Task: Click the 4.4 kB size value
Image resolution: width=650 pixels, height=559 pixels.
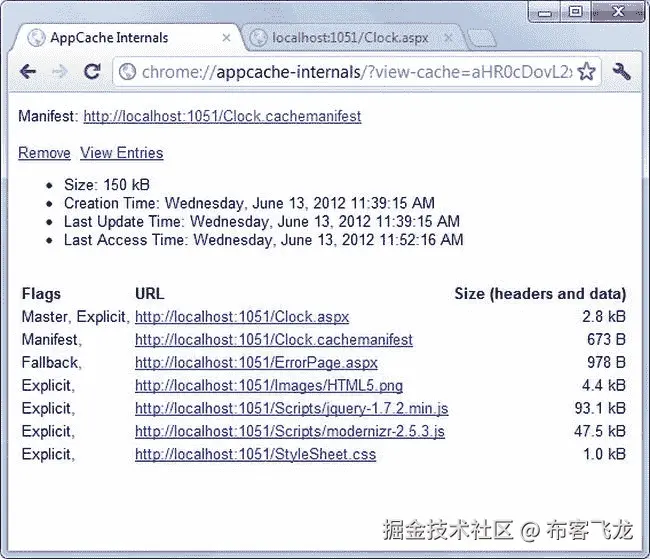Action: (604, 386)
